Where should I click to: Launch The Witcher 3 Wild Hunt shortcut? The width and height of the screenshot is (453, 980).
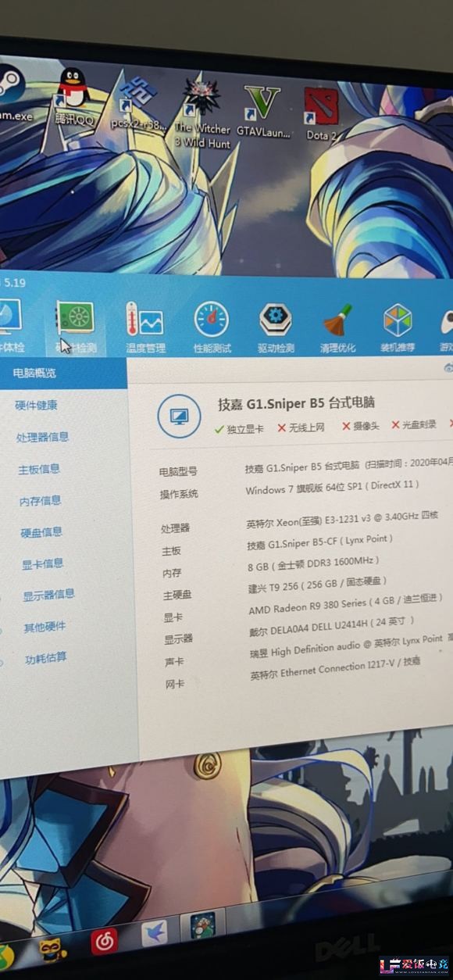[202, 112]
